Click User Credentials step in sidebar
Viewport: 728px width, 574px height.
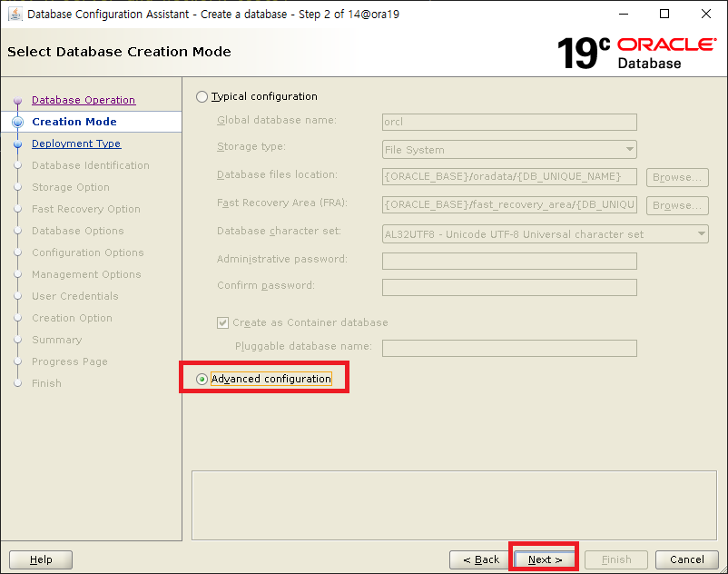[x=74, y=296]
